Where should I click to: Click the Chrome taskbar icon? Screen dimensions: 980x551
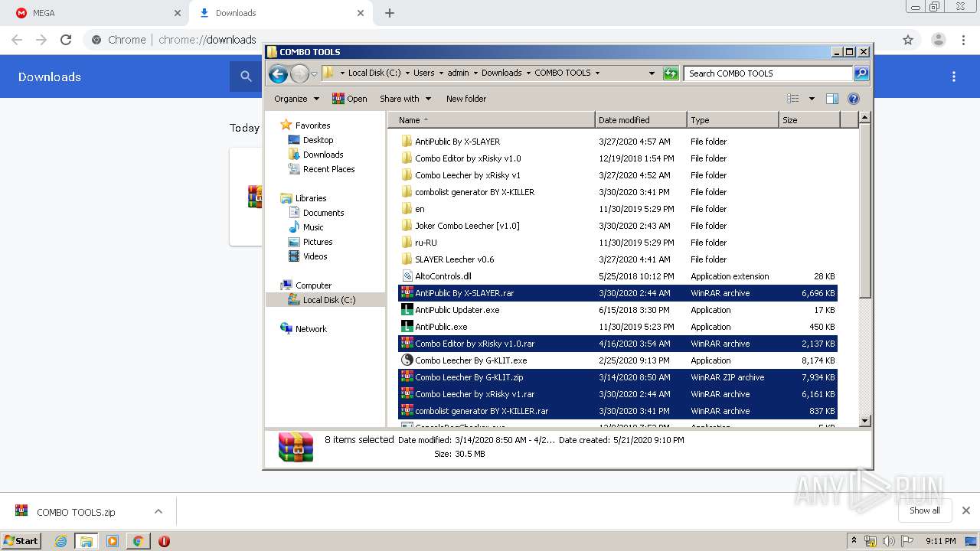[138, 541]
